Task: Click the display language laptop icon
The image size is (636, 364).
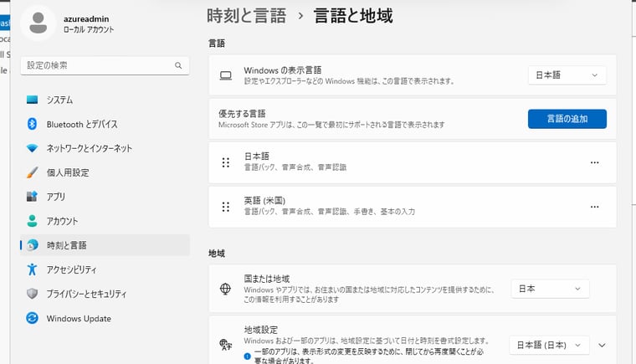Action: point(226,75)
